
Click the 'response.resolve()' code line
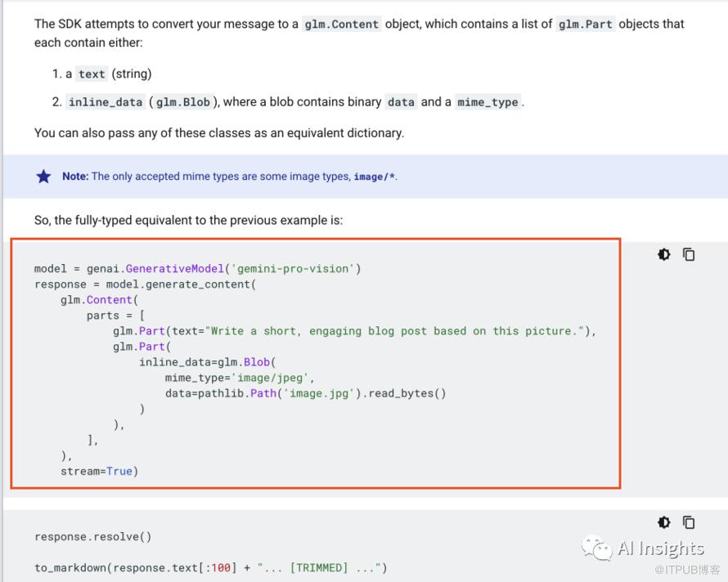pos(93,537)
